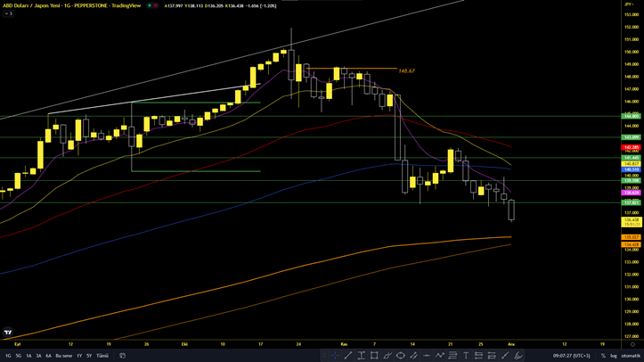Select the crosshair cursor tool
The height and width of the screenshot is (362, 644).
[335, 356]
